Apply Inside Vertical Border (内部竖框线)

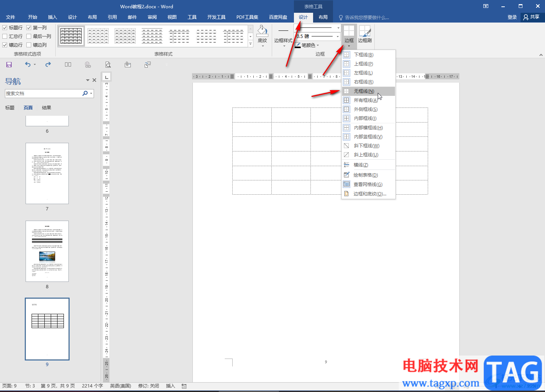[368, 137]
